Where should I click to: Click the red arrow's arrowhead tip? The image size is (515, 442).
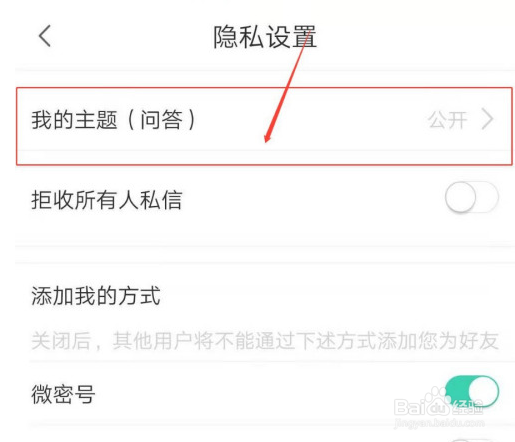[267, 138]
